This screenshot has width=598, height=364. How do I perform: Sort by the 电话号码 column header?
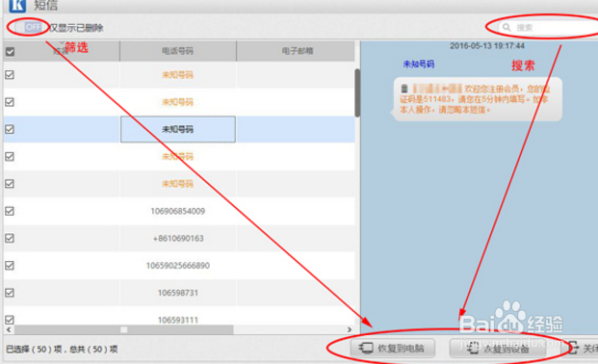click(178, 51)
